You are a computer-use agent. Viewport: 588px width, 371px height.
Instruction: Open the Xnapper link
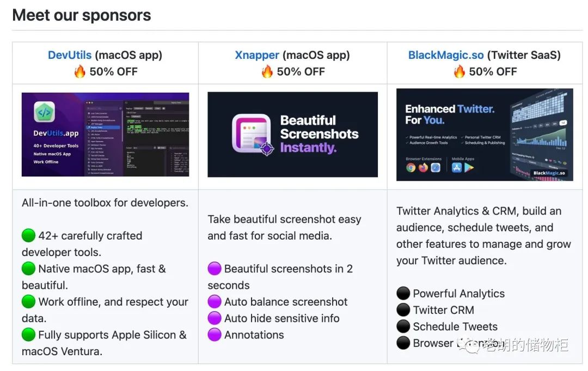pos(257,55)
